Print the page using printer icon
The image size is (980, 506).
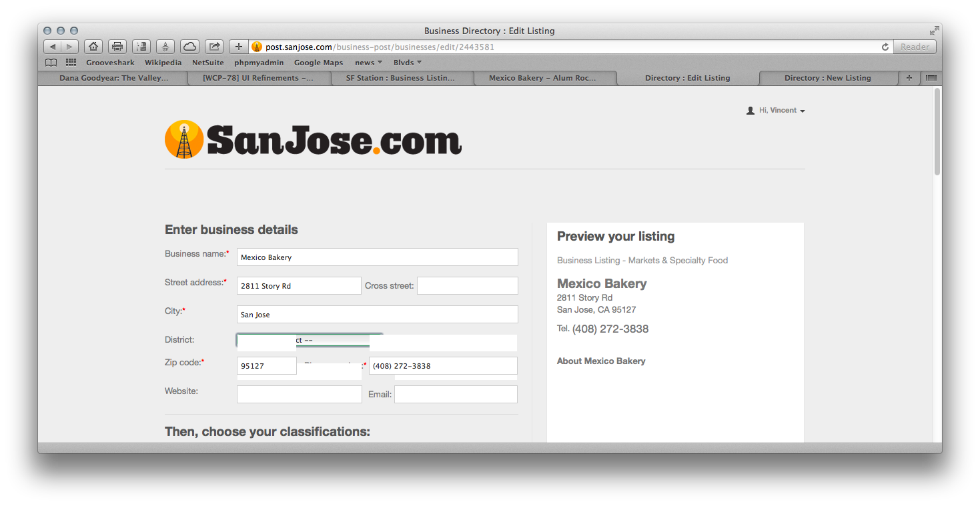point(117,47)
